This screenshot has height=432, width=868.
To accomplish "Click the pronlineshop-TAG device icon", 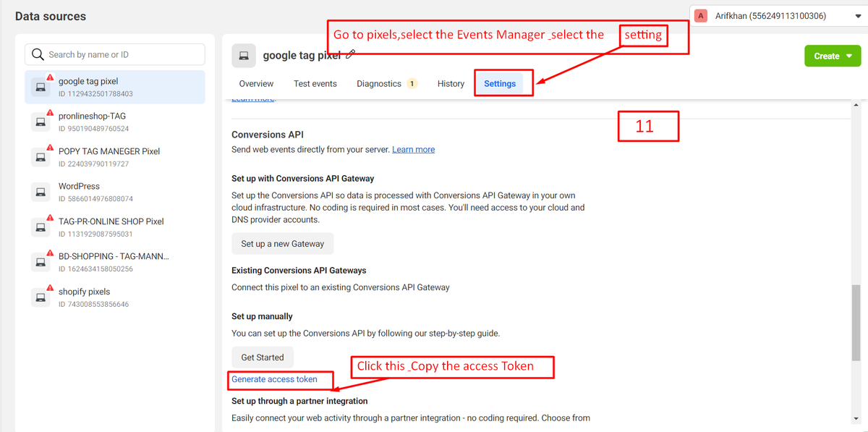I will click(x=41, y=122).
